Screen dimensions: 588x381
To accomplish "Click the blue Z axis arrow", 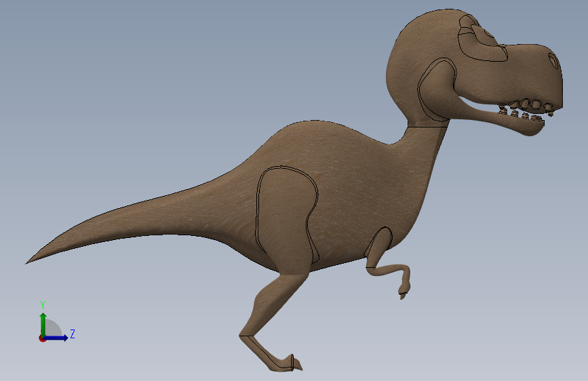I will pos(56,338).
